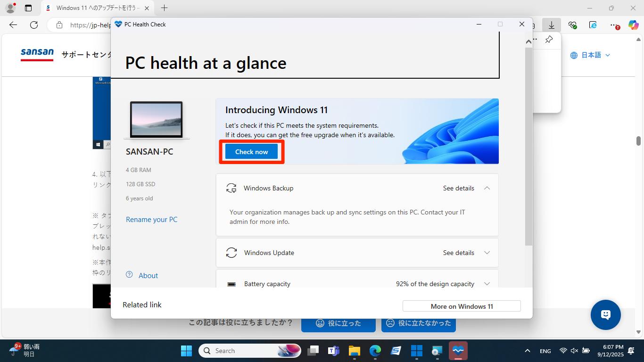Screen dimensions: 644x362
Task: Click the Edge icon left of the menu dots
Action: tap(593, 25)
